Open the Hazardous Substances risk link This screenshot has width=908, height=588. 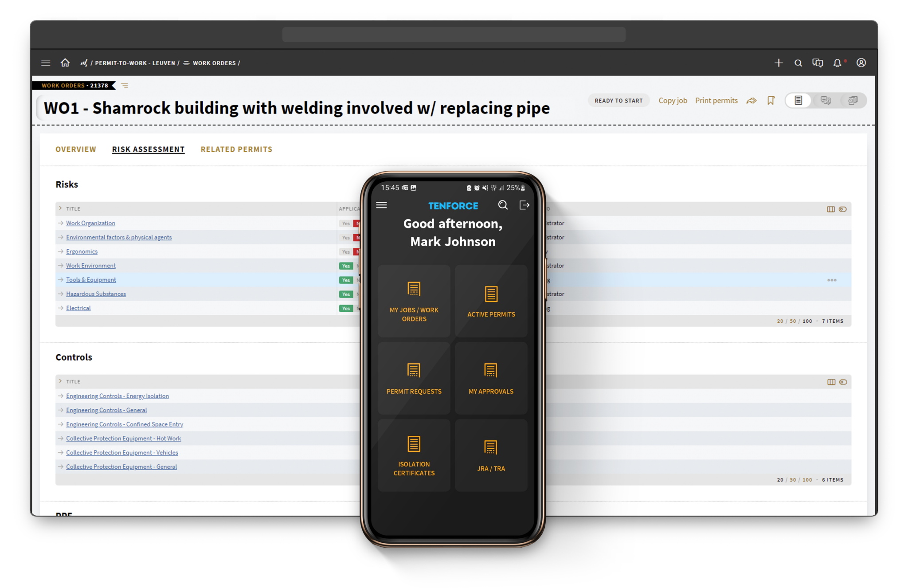pos(96,294)
